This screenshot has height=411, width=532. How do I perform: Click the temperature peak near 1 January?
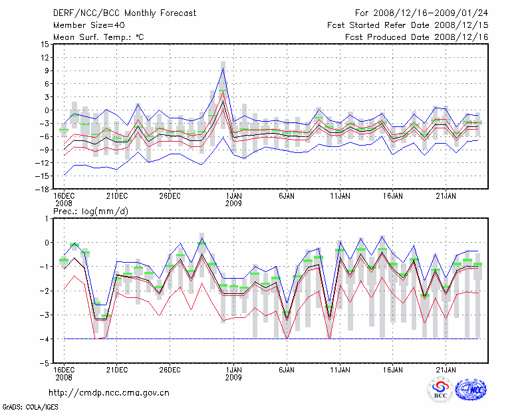(223, 68)
